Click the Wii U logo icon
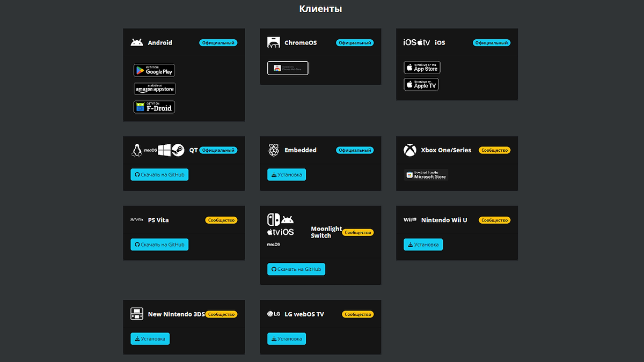This screenshot has width=644, height=362. pyautogui.click(x=410, y=220)
